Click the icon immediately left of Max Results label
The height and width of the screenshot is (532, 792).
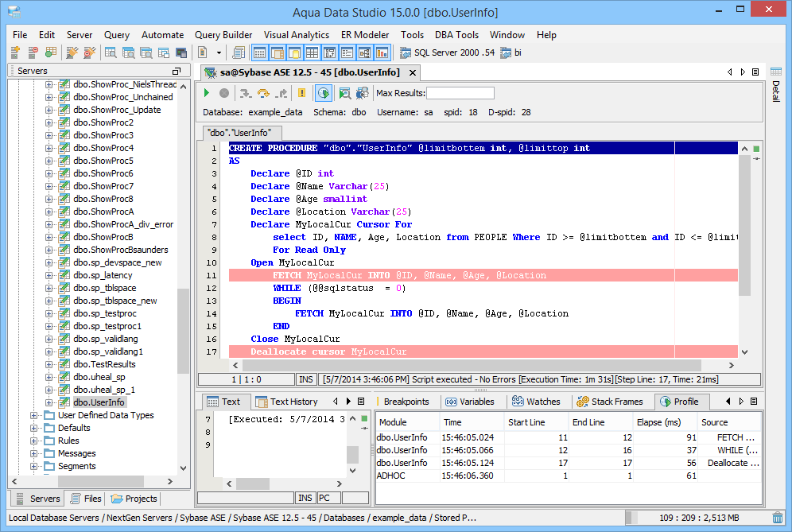[362, 93]
